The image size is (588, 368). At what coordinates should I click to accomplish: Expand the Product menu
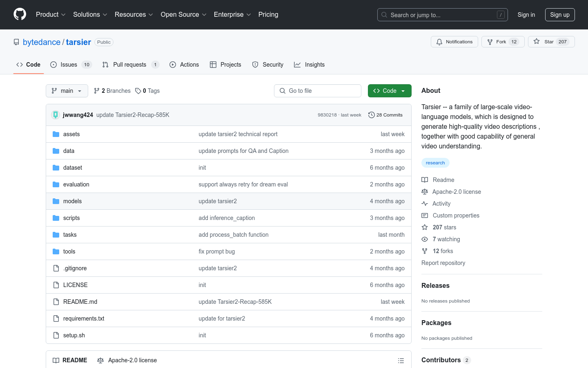click(51, 14)
